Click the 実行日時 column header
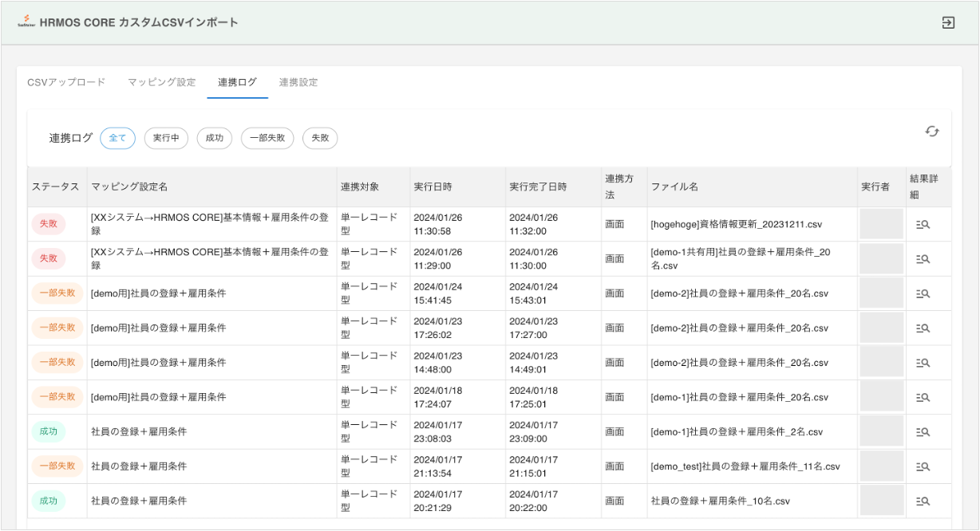 pos(433,187)
